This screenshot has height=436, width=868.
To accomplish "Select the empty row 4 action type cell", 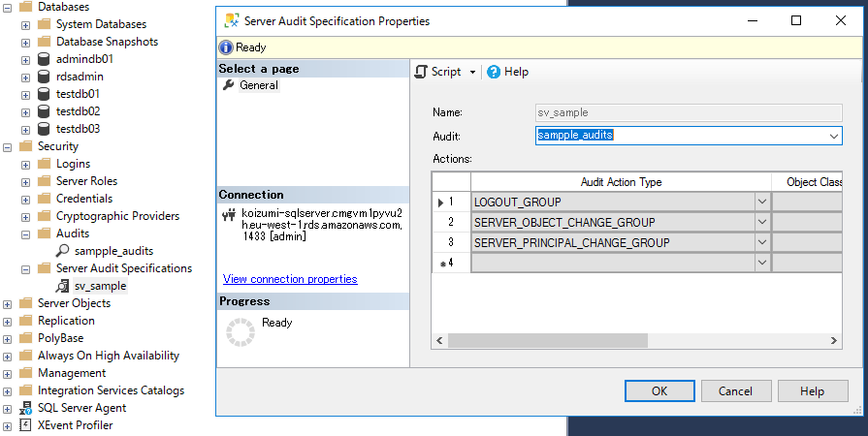I will tap(611, 263).
